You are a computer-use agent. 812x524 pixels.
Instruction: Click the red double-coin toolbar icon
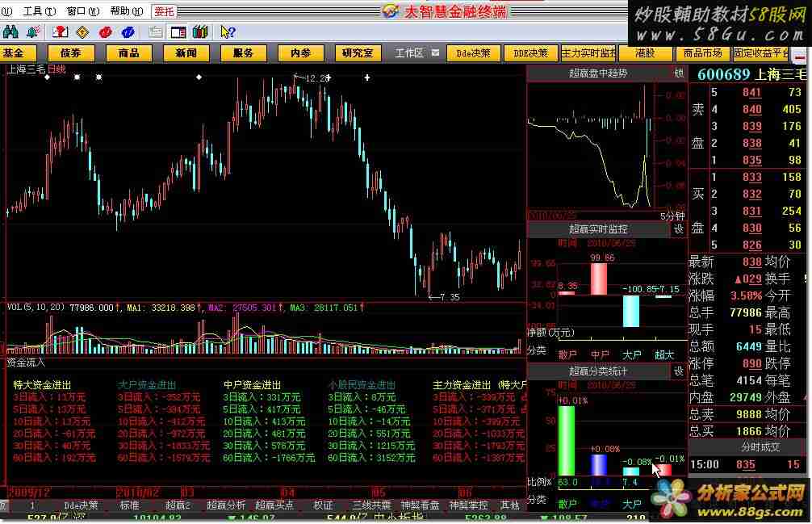[x=105, y=32]
